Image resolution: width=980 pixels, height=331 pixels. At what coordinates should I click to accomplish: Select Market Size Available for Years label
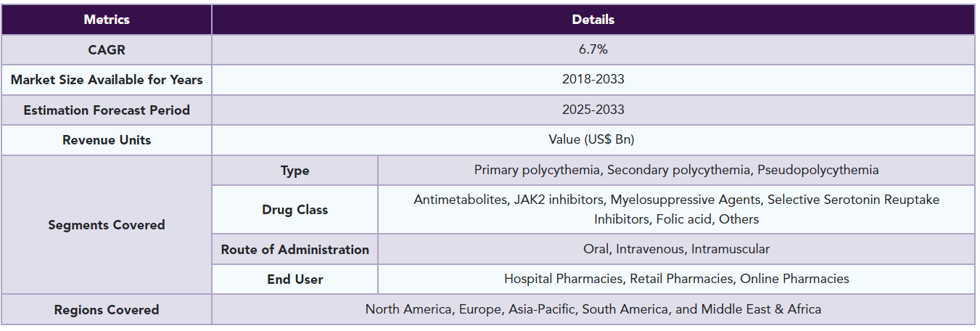[107, 80]
